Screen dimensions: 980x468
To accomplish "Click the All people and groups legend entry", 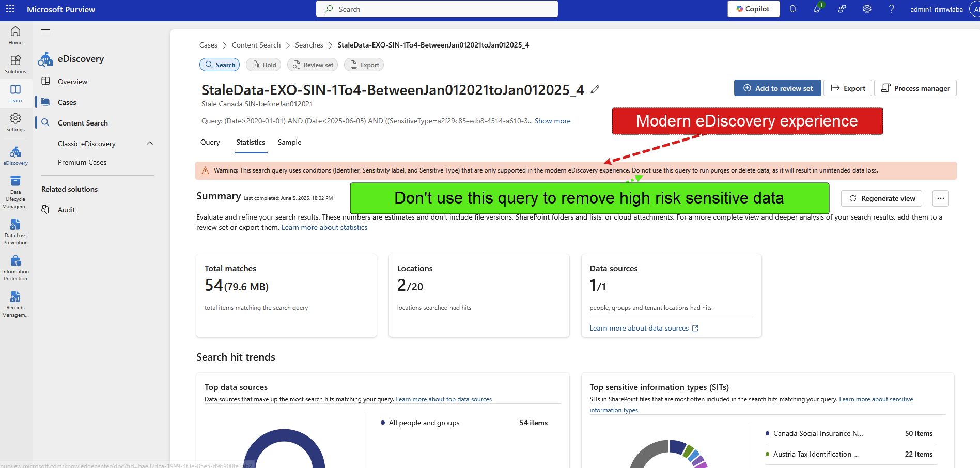I will (424, 423).
